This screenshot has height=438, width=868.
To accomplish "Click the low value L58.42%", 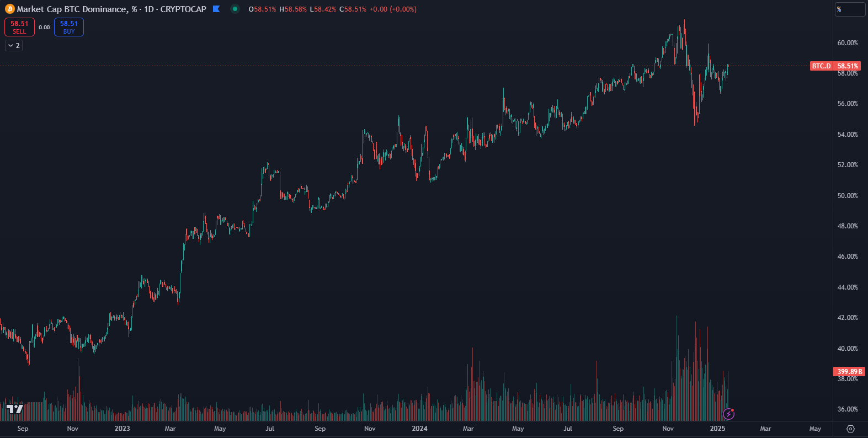I will click(323, 9).
